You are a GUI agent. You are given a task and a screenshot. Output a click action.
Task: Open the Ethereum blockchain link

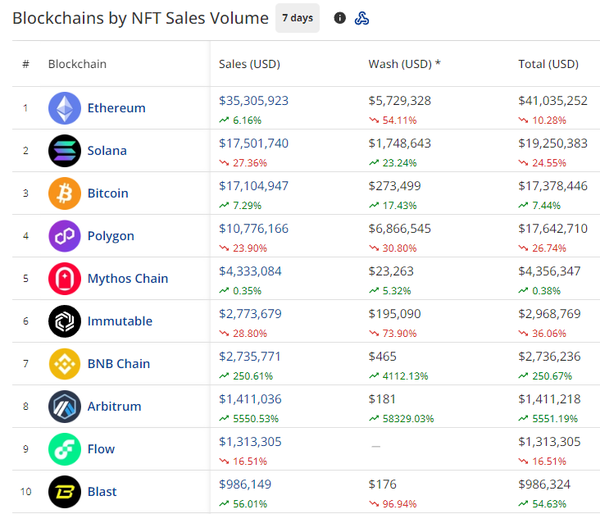point(116,108)
